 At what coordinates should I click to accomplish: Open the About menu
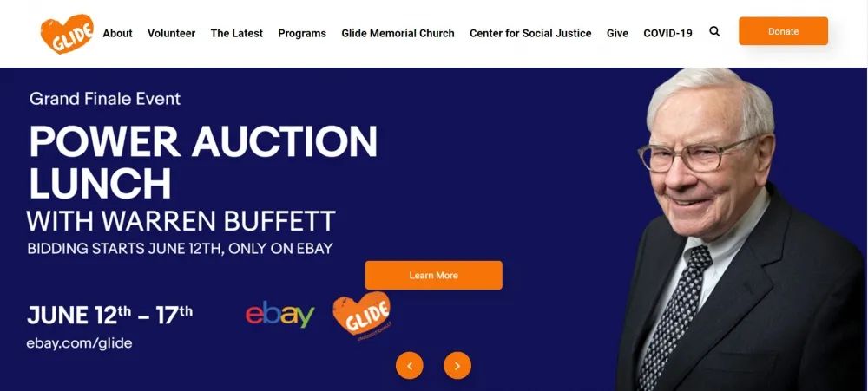tap(117, 33)
